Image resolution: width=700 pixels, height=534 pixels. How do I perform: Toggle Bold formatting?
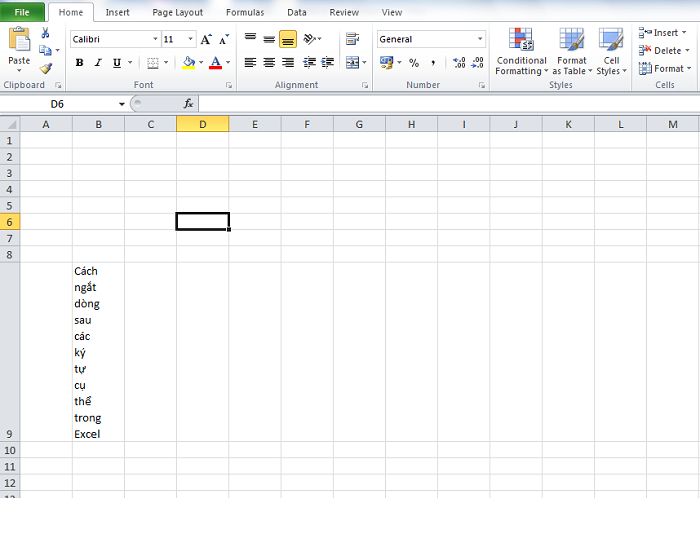pos(79,63)
